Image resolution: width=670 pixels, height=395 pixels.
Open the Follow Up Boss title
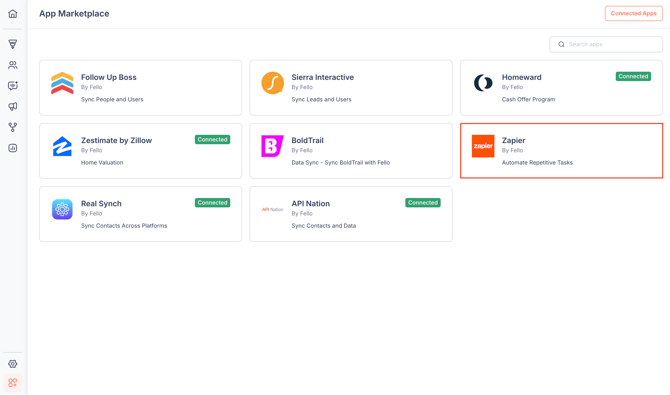coord(109,77)
